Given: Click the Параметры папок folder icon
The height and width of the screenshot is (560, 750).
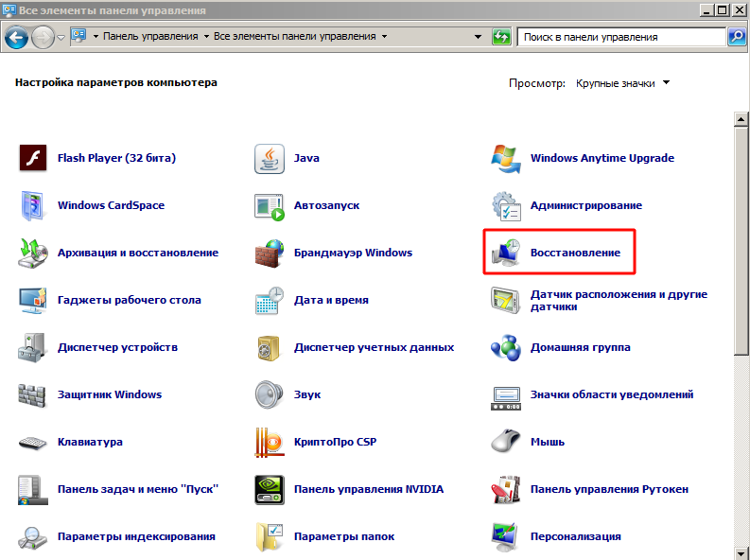Looking at the screenshot, I should click(270, 537).
